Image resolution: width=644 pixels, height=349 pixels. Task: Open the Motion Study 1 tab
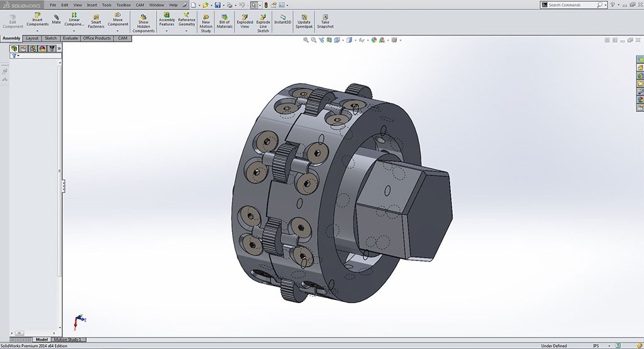69,340
